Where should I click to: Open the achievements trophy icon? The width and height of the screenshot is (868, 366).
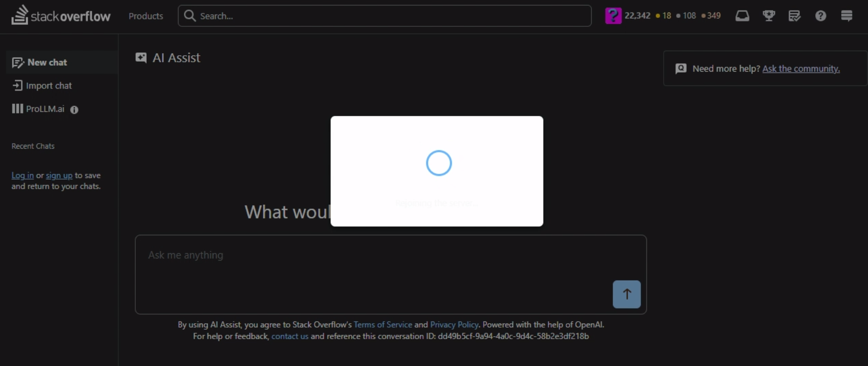pyautogui.click(x=769, y=16)
